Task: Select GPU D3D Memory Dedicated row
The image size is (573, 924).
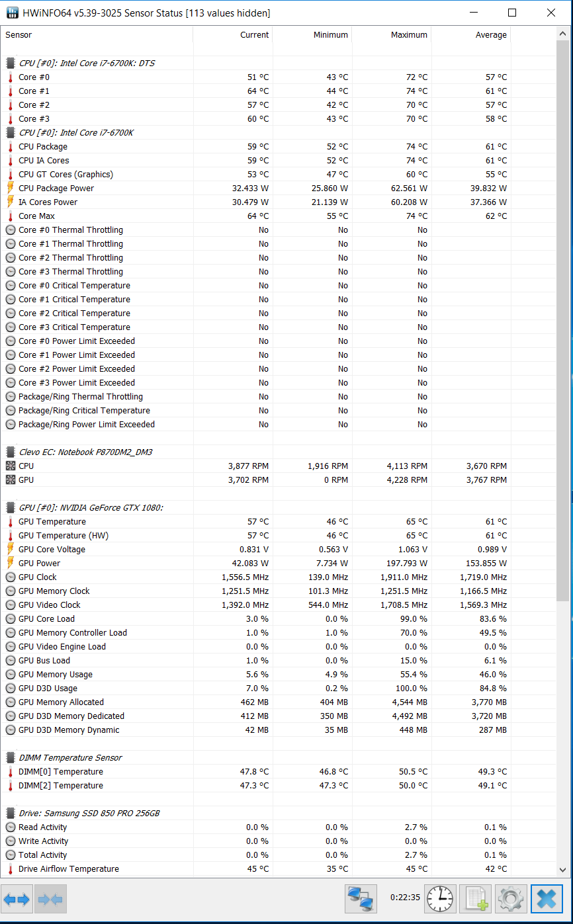Action: [279, 716]
